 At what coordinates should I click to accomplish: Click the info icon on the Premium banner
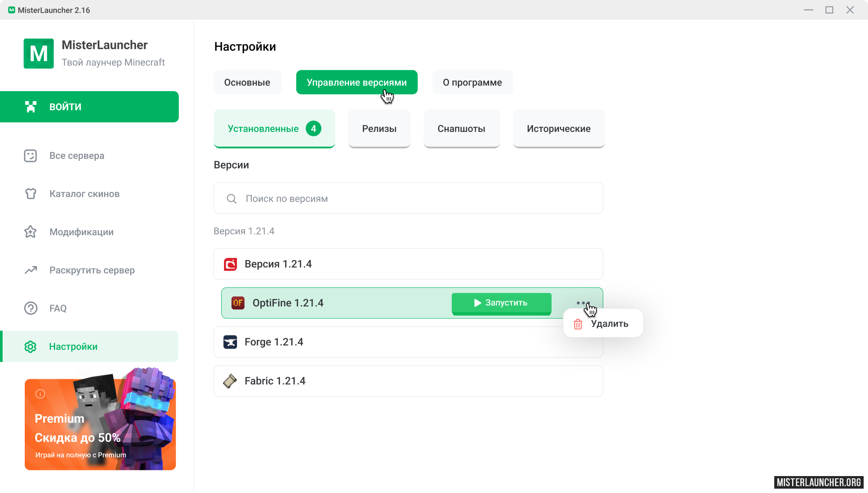point(40,394)
